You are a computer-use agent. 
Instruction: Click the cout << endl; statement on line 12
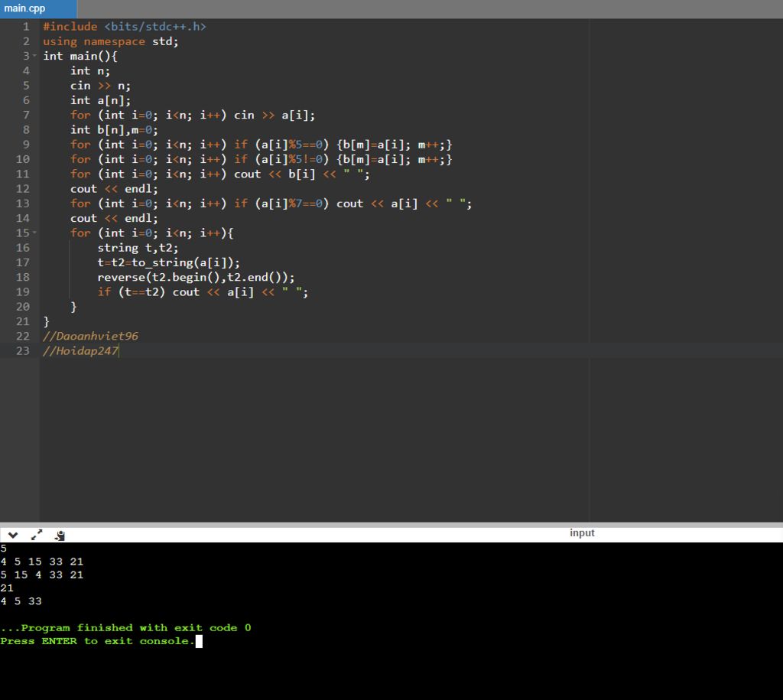[x=114, y=189]
